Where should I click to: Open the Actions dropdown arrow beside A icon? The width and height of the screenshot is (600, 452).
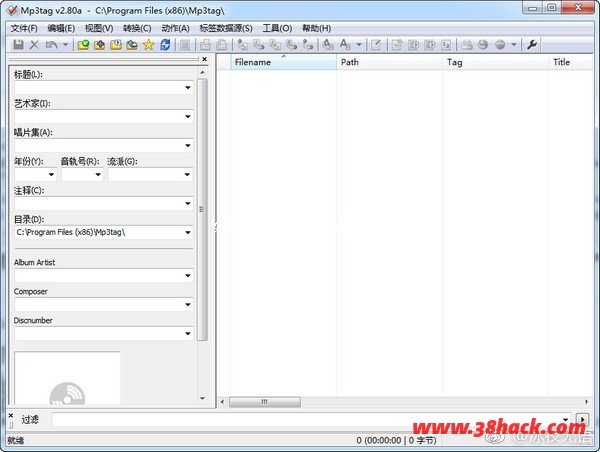359,45
